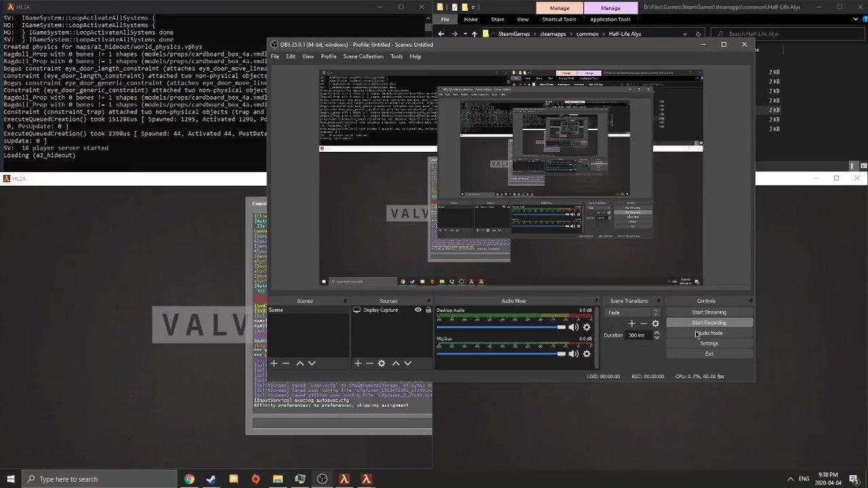Open OBS View menu
Image resolution: width=868 pixels, height=488 pixels.
click(x=308, y=56)
